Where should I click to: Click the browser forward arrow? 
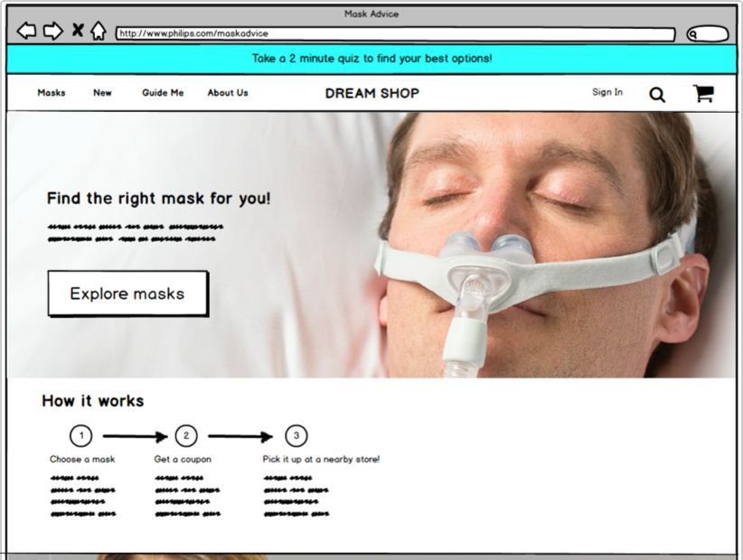pyautogui.click(x=53, y=32)
